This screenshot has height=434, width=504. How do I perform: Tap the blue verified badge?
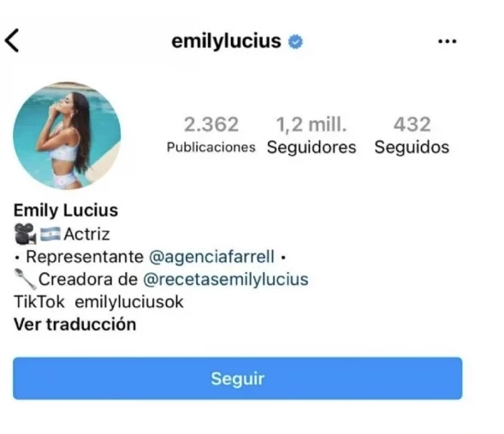coord(295,42)
